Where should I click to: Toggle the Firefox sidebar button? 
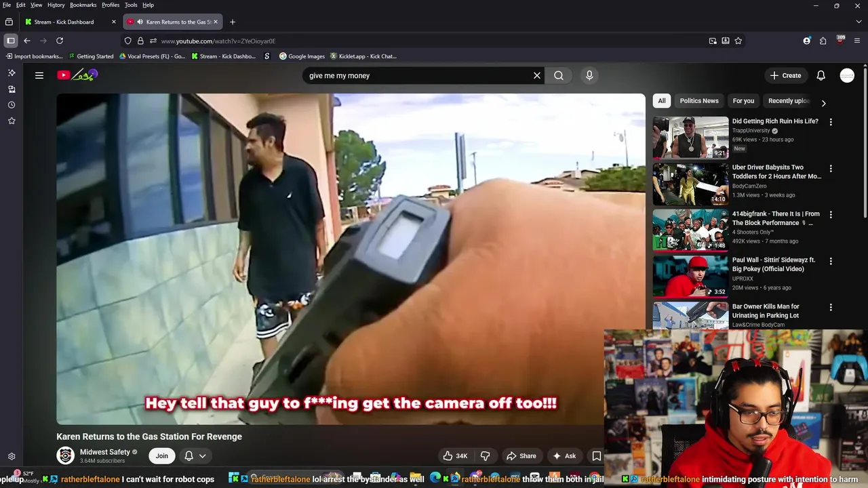pos(11,41)
